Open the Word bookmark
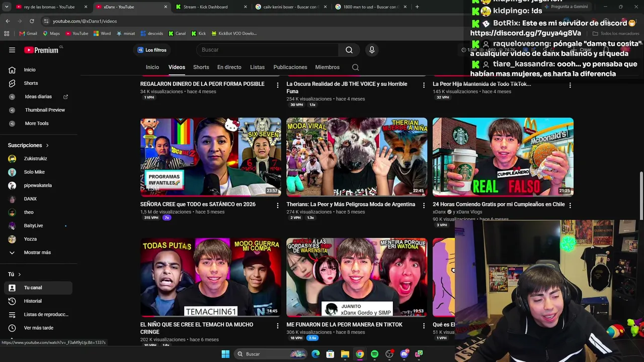This screenshot has width=644, height=362. (x=102, y=34)
